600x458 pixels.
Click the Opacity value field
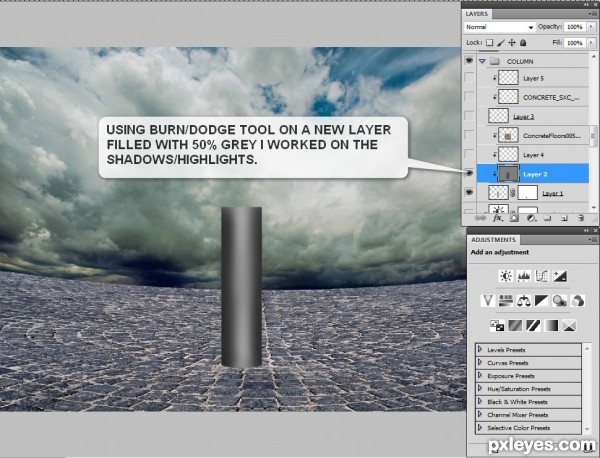[575, 27]
